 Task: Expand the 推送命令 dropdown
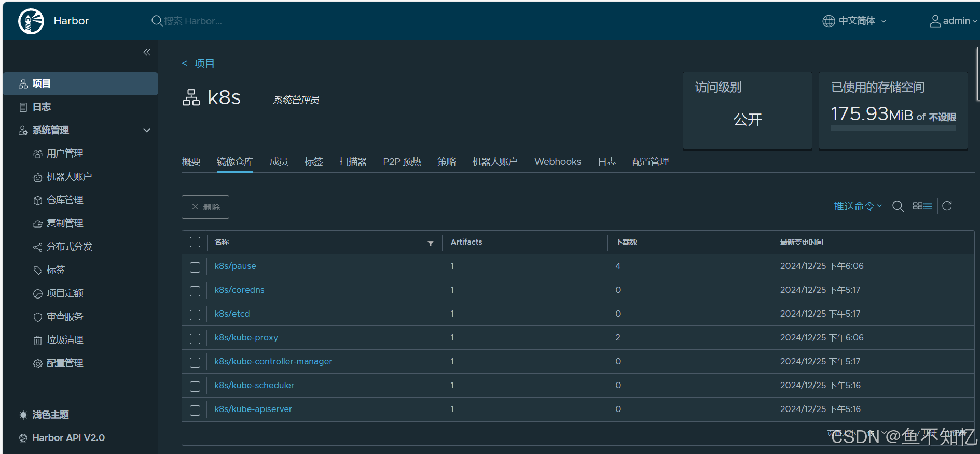tap(858, 206)
